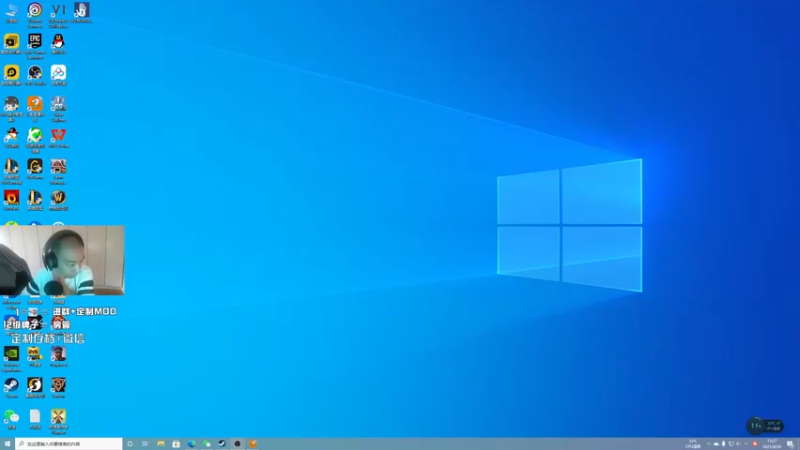Open the red WPS Office shortcut

58,138
